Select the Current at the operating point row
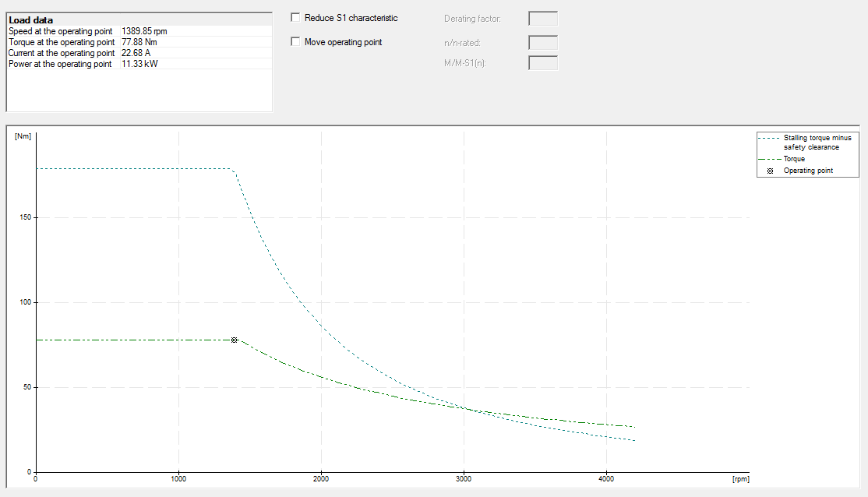This screenshot has height=497, width=868. (61, 53)
